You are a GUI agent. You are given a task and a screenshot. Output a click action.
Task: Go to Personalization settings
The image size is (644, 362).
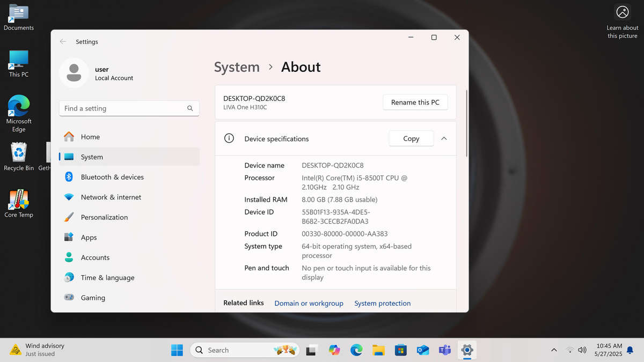tap(104, 217)
